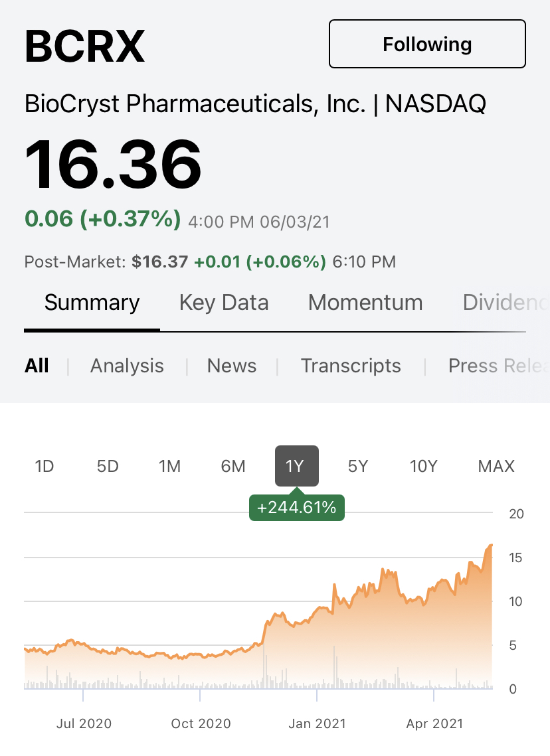Screen dimensions: 550x756
Task: Select the Press Releases filter
Action: pos(499,366)
